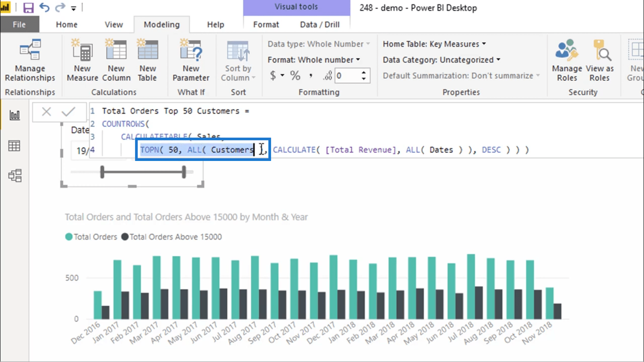644x362 pixels.
Task: Increase decimal places with the up arrow
Action: tap(364, 72)
